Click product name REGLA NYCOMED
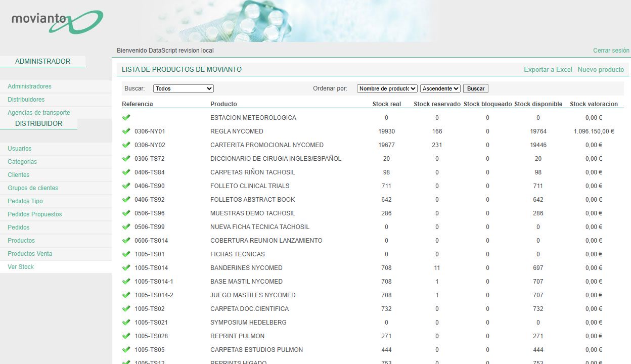The width and height of the screenshot is (631, 364). (237, 131)
